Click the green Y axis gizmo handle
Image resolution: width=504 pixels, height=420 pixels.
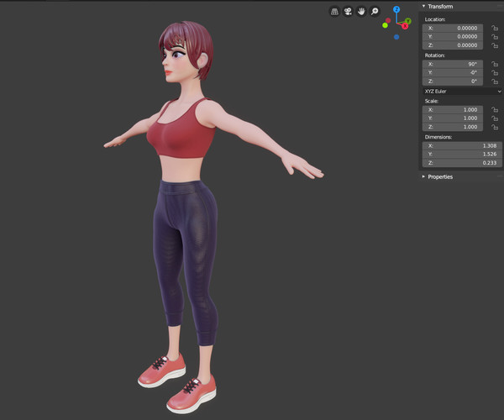(408, 21)
